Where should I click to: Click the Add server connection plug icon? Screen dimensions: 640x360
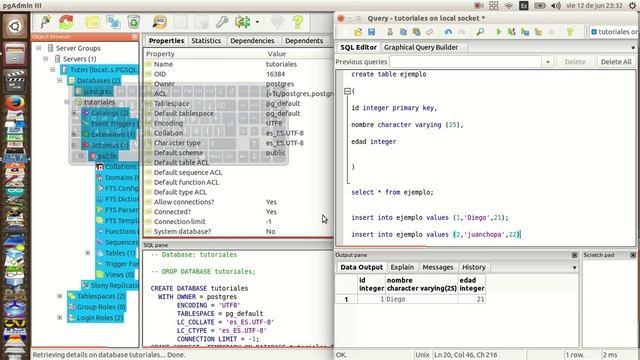tap(45, 22)
